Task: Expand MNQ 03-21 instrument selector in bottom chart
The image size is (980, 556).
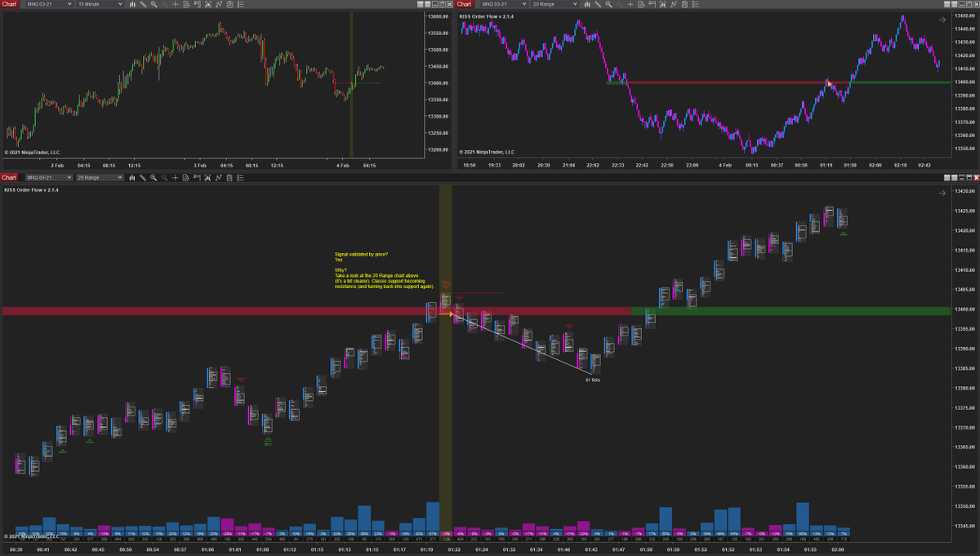Action: click(x=49, y=177)
